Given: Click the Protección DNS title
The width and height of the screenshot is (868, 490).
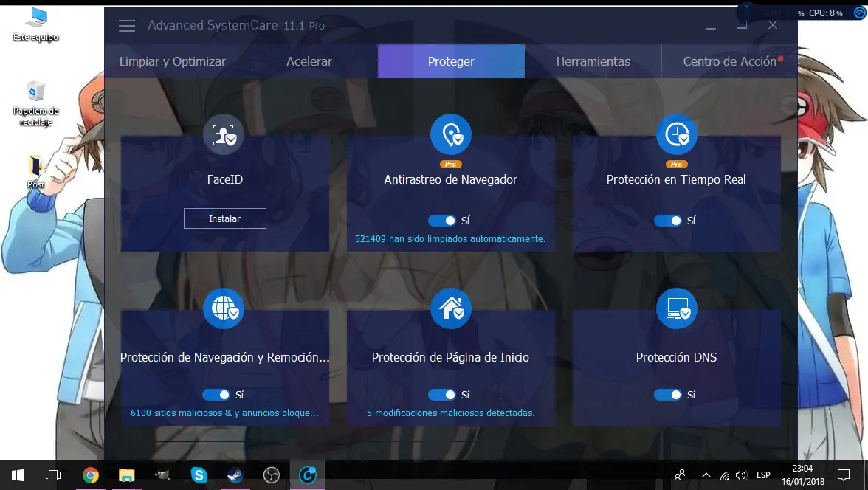Looking at the screenshot, I should [676, 357].
